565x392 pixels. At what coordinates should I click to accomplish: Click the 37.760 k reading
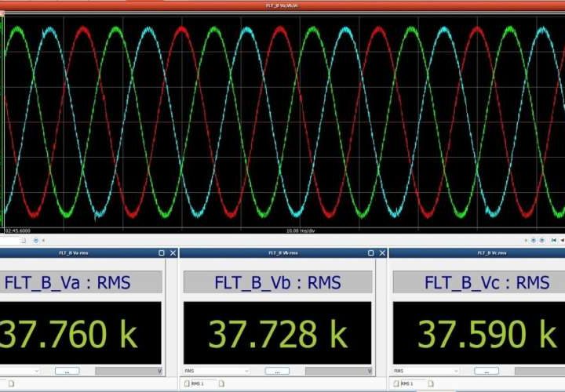click(x=68, y=334)
